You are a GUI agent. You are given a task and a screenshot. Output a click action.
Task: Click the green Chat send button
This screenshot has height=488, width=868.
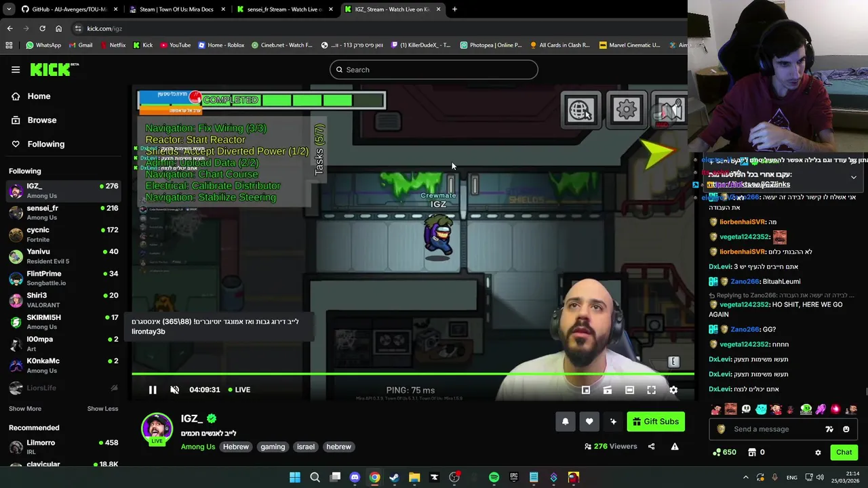(844, 452)
